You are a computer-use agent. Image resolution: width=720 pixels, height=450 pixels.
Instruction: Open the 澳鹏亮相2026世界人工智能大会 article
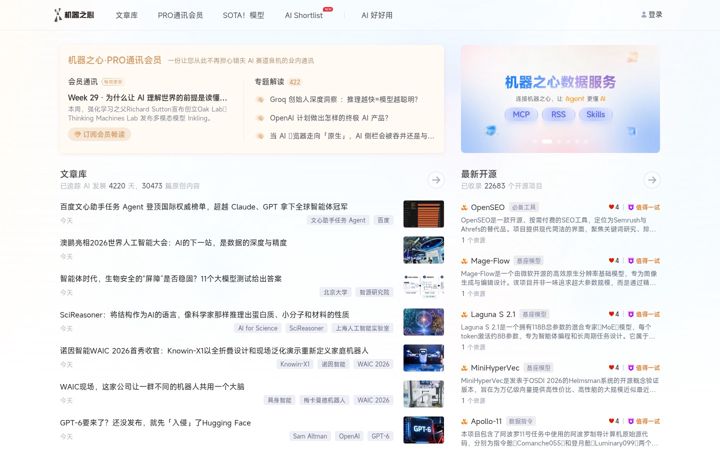[173, 243]
